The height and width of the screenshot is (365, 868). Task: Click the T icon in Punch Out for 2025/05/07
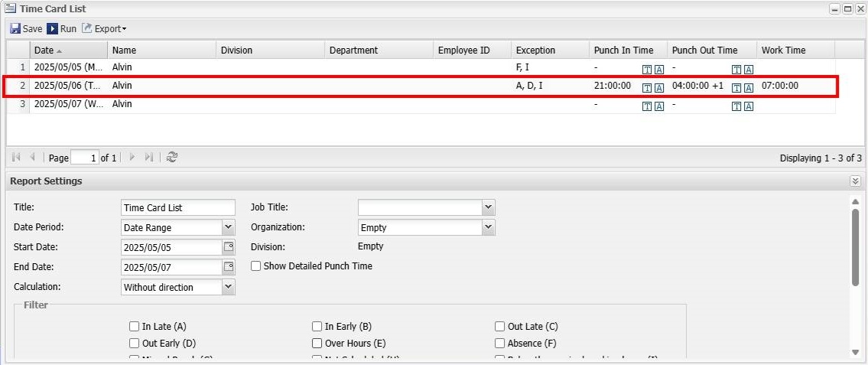click(736, 106)
